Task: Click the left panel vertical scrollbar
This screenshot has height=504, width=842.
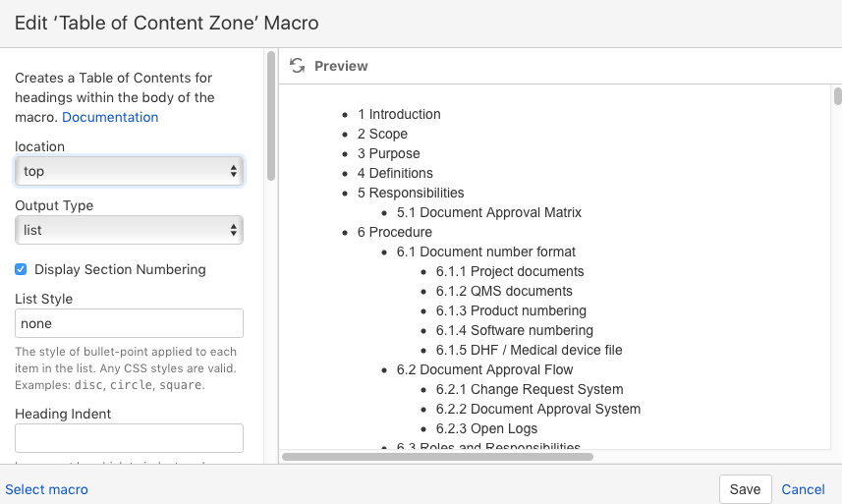Action: click(271, 116)
